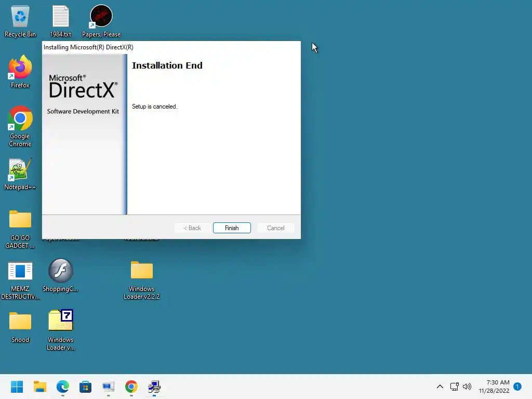Open the Windows Start menu

point(17,387)
